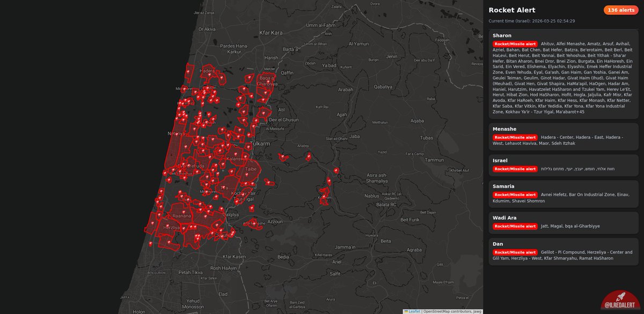
Task: Click the Aqraba map label
Action: click(414, 250)
